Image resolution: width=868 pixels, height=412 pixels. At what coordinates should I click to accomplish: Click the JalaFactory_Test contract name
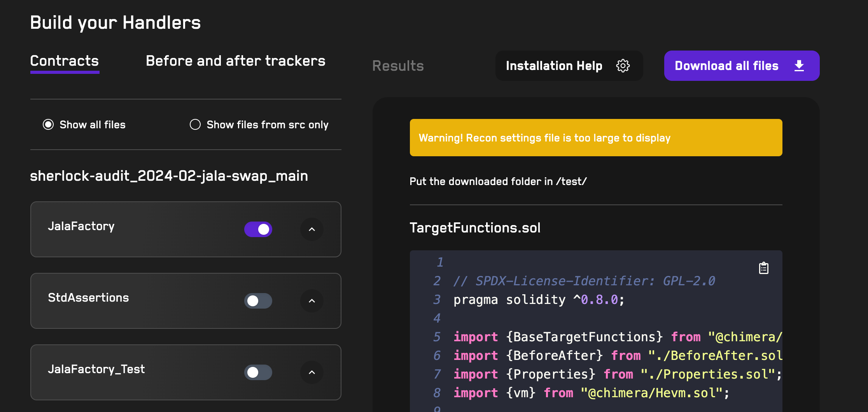96,369
